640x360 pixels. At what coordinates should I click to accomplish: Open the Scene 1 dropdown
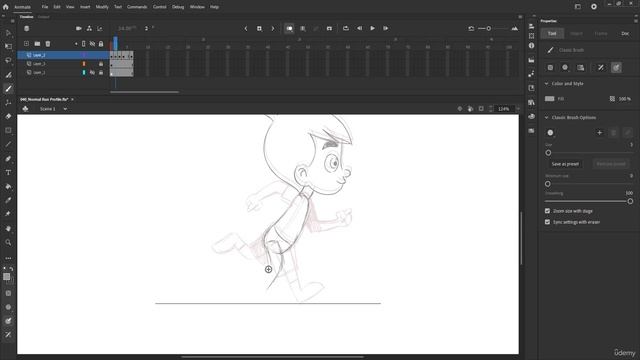65,109
